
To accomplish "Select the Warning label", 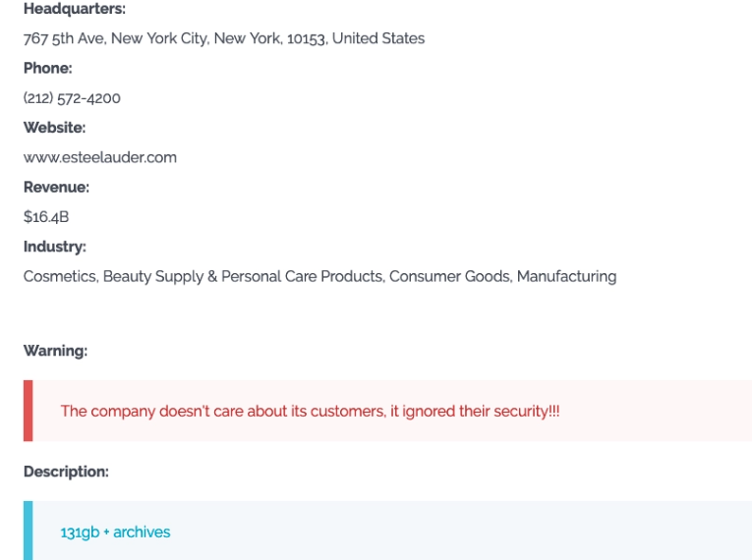I will click(56, 351).
